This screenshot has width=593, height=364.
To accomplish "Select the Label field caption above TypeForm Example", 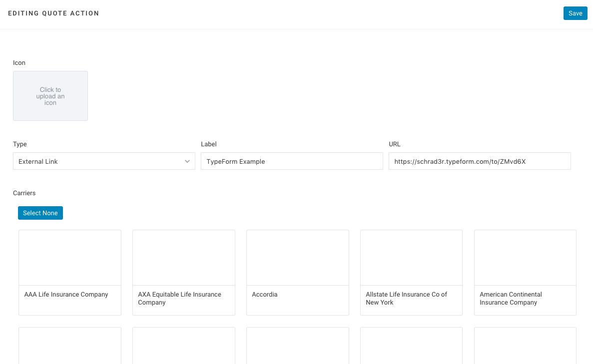I will (209, 144).
